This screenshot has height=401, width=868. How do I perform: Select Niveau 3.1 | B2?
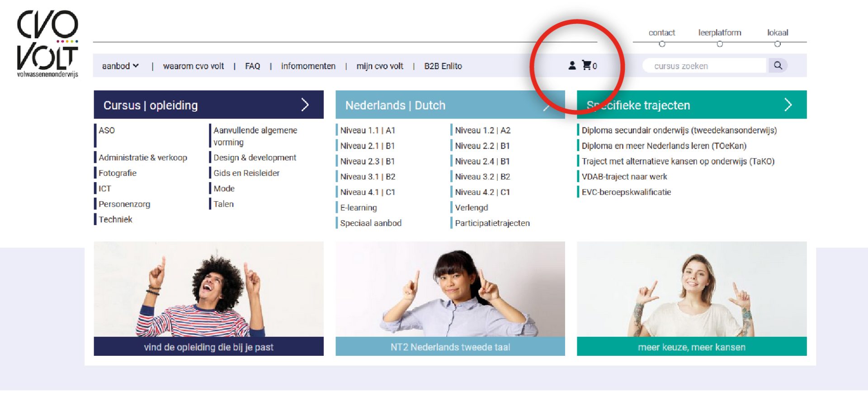coord(368,177)
